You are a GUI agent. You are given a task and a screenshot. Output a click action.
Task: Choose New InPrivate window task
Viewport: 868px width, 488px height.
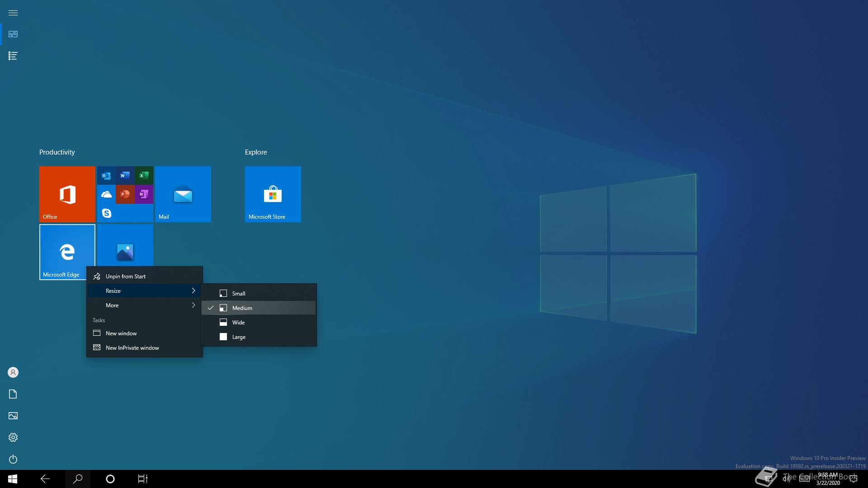(145, 347)
